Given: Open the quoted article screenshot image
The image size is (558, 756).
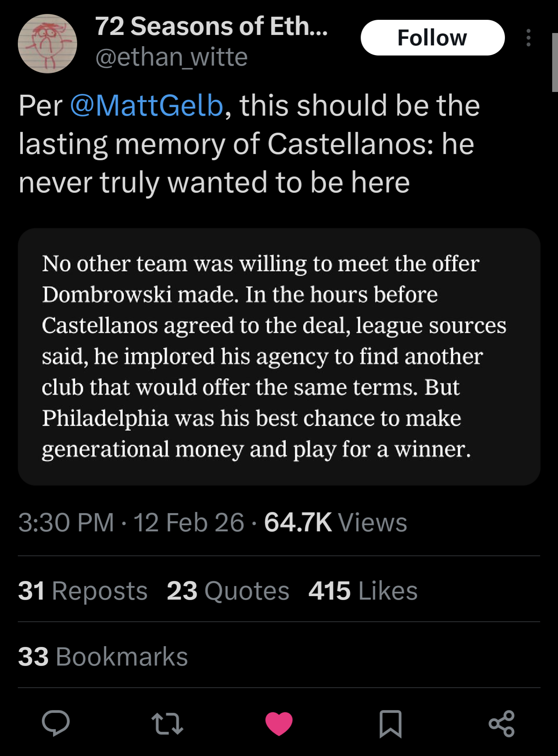Looking at the screenshot, I should click(279, 357).
